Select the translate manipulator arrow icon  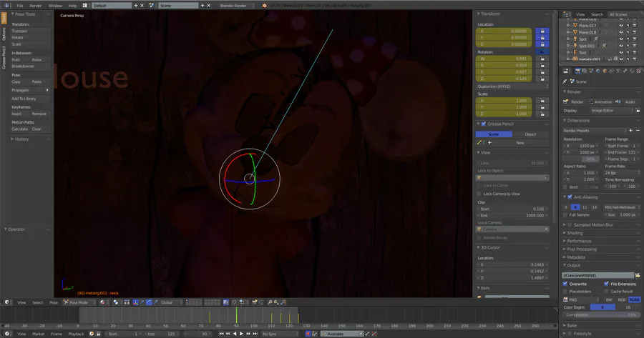(142, 302)
